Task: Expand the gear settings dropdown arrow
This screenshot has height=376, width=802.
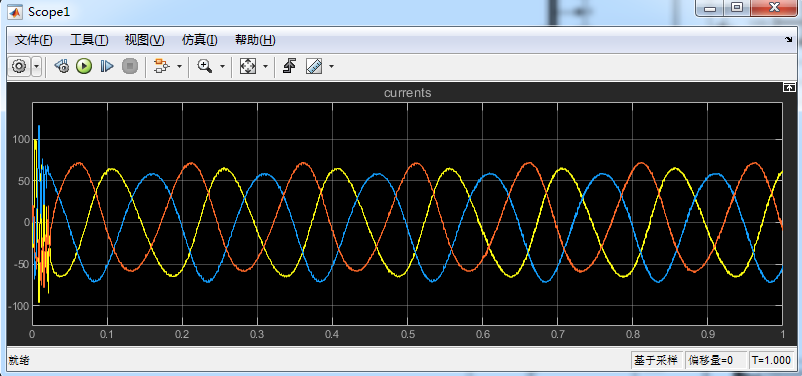Action: pos(36,67)
